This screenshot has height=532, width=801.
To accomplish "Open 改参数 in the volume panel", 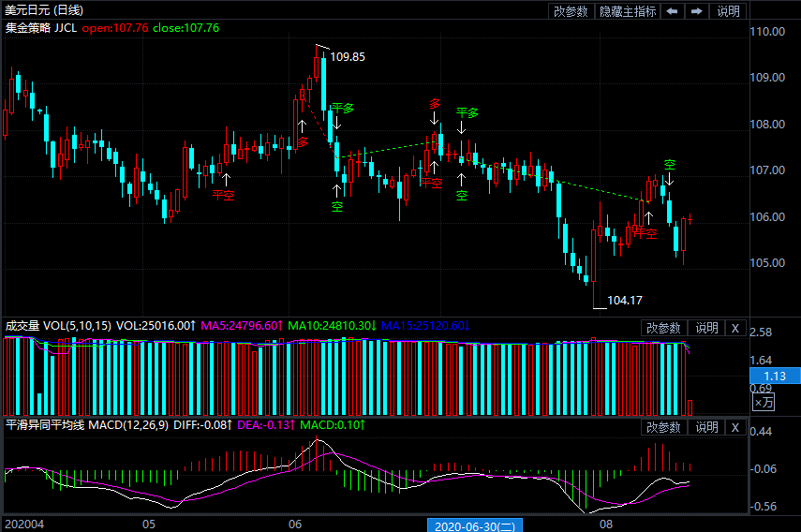I will [664, 328].
